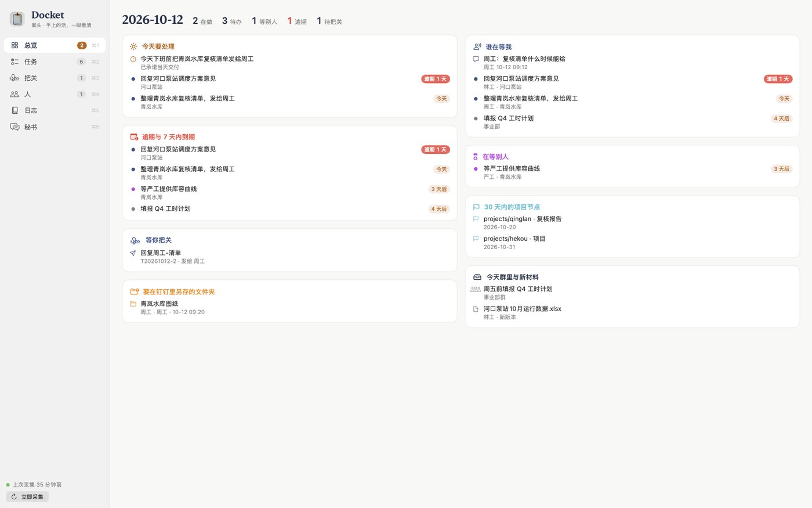The width and height of the screenshot is (812, 508).
Task: Click the speaking-person icon beside 谁在等我
Action: [477, 47]
